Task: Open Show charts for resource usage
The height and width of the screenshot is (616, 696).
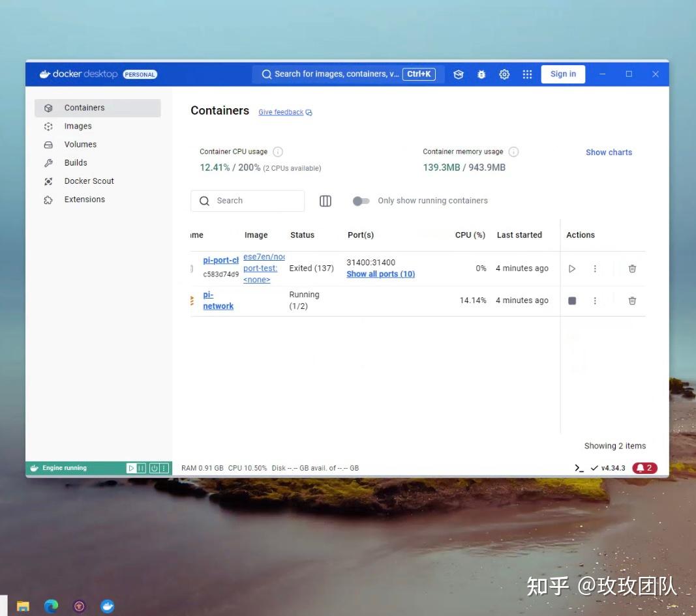Action: pos(609,152)
